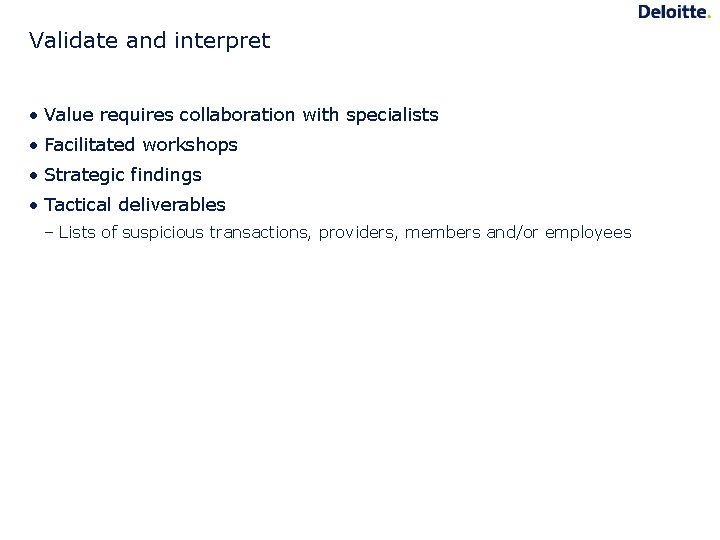
Task: Click the bullet marker before 'Value requires'
Action: 34,116
